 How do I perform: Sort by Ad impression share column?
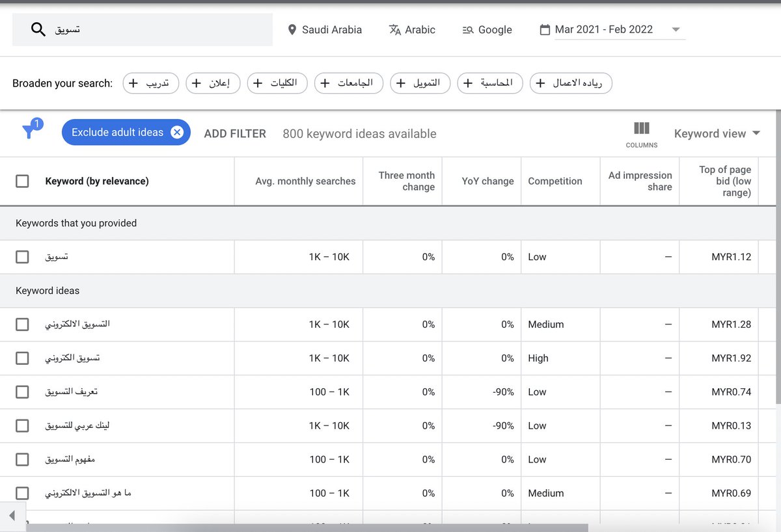click(x=640, y=181)
